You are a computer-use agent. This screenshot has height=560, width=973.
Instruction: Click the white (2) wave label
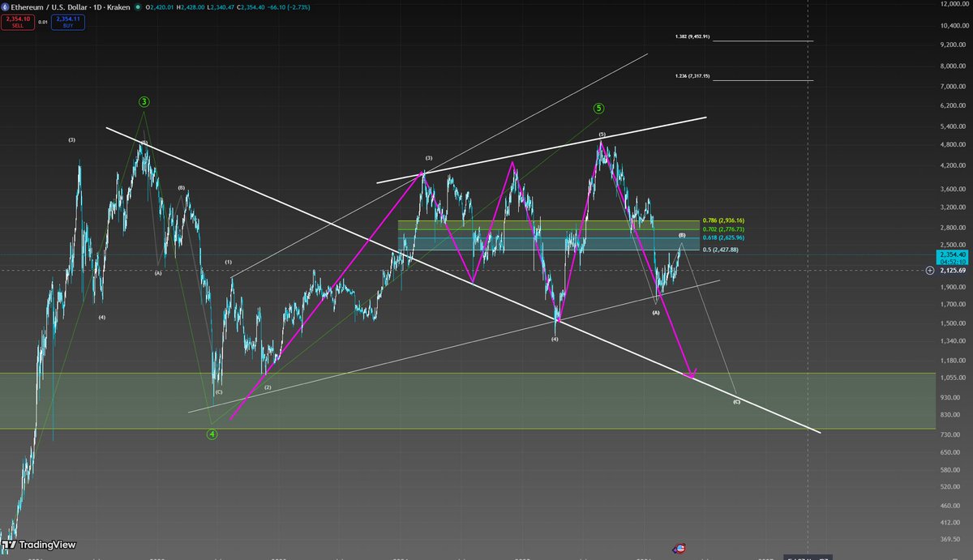coord(268,387)
